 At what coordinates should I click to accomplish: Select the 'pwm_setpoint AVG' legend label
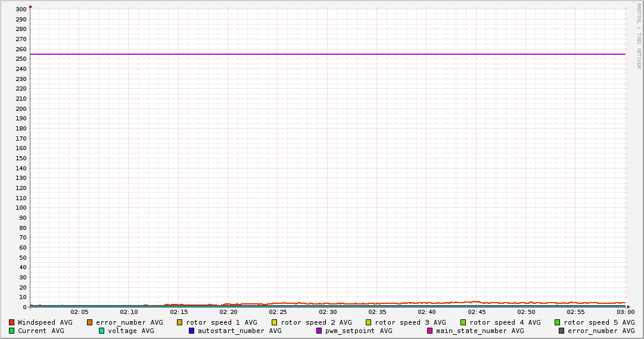click(359, 331)
